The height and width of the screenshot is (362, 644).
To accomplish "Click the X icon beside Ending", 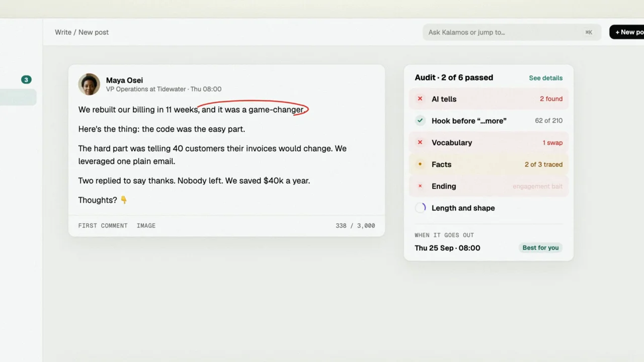I will pos(420,186).
